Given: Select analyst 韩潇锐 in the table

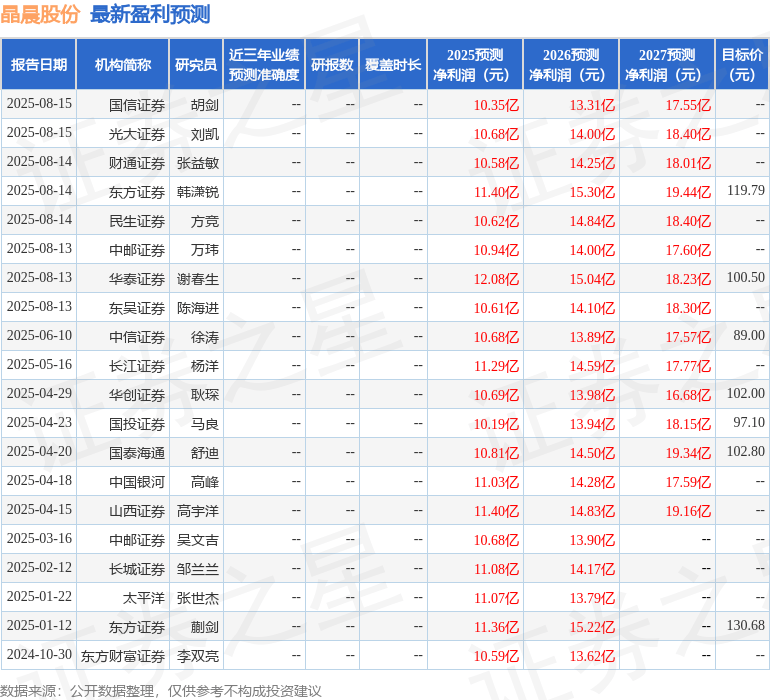Looking at the screenshot, I should point(198,191).
